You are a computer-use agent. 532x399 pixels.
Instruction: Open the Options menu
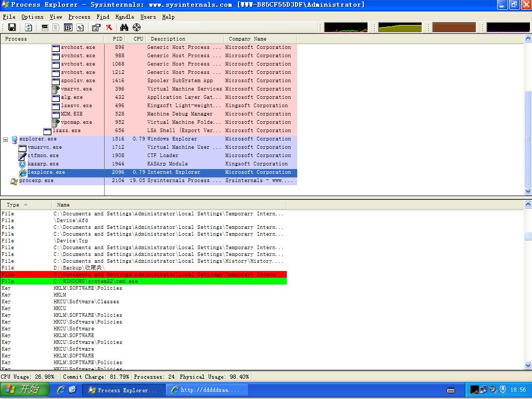[32, 17]
